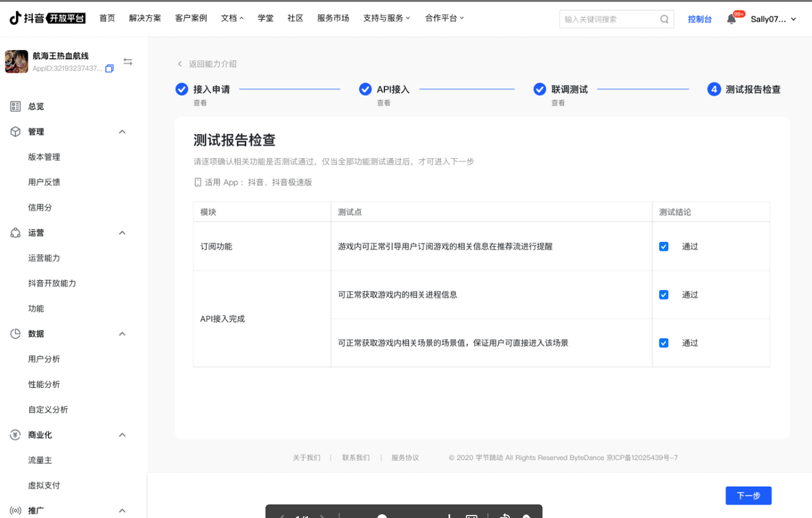This screenshot has width=812, height=518.
Task: Collapse the 推广 section chevron
Action: [x=122, y=510]
